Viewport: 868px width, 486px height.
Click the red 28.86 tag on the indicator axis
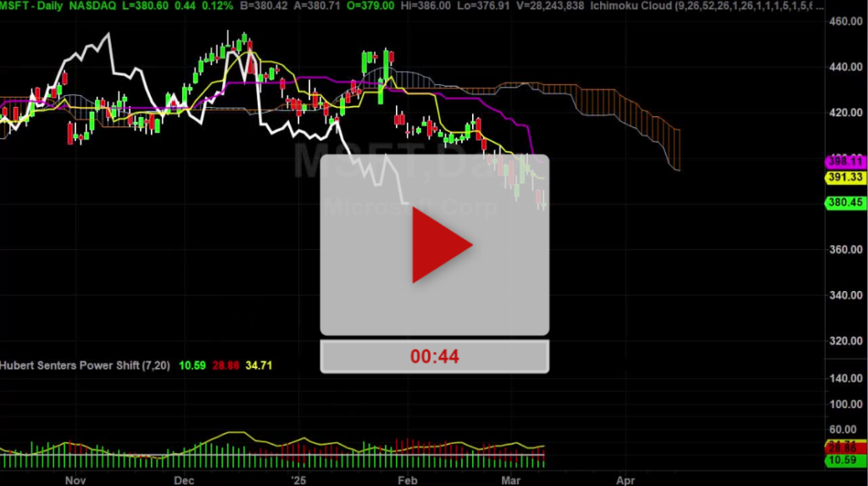845,449
